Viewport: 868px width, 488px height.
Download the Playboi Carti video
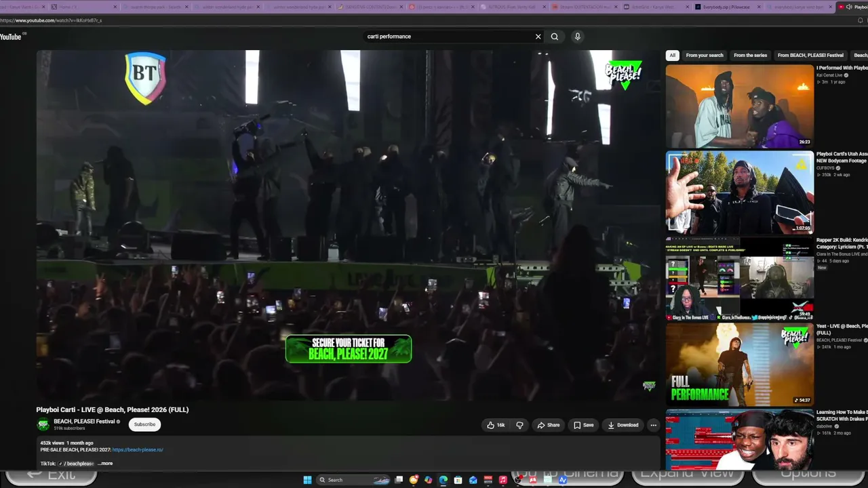pyautogui.click(x=623, y=425)
